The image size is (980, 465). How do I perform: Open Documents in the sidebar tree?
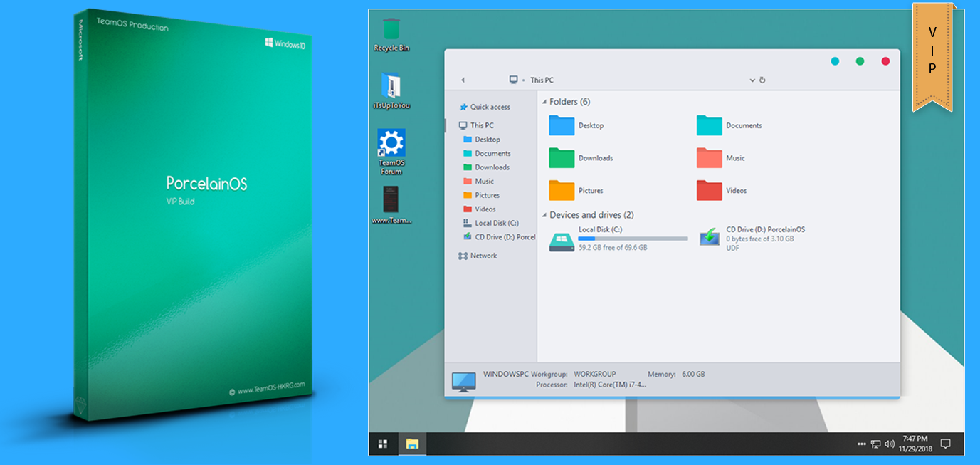pyautogui.click(x=487, y=153)
